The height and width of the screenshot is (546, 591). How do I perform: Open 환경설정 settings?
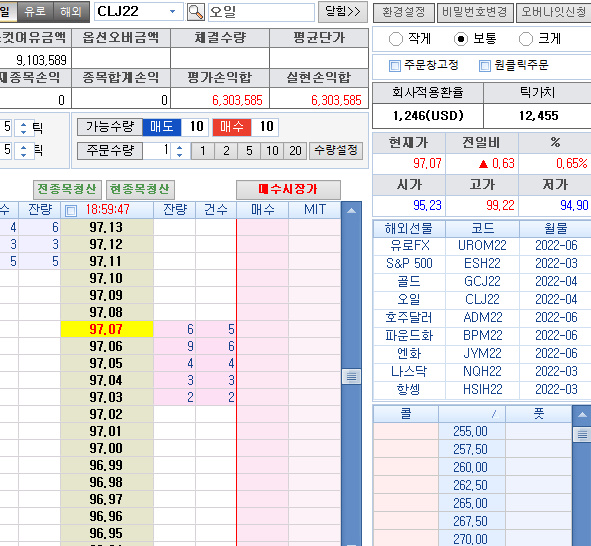point(404,12)
